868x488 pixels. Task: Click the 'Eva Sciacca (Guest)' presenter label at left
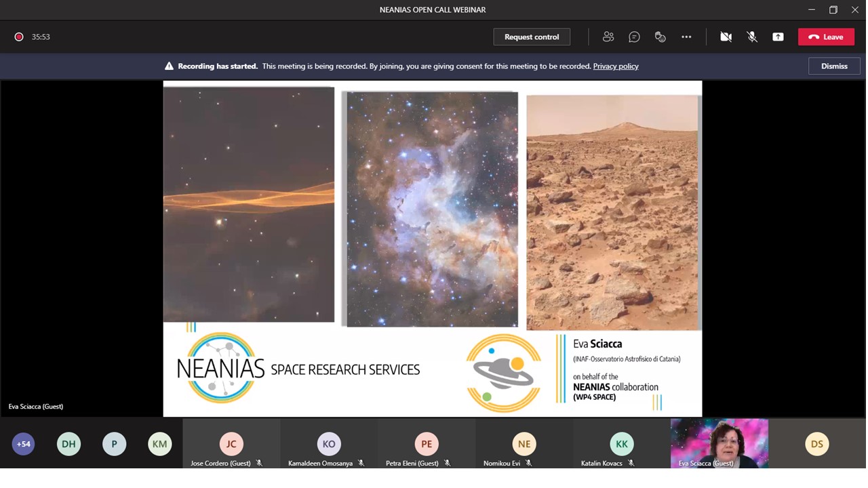[x=36, y=407]
